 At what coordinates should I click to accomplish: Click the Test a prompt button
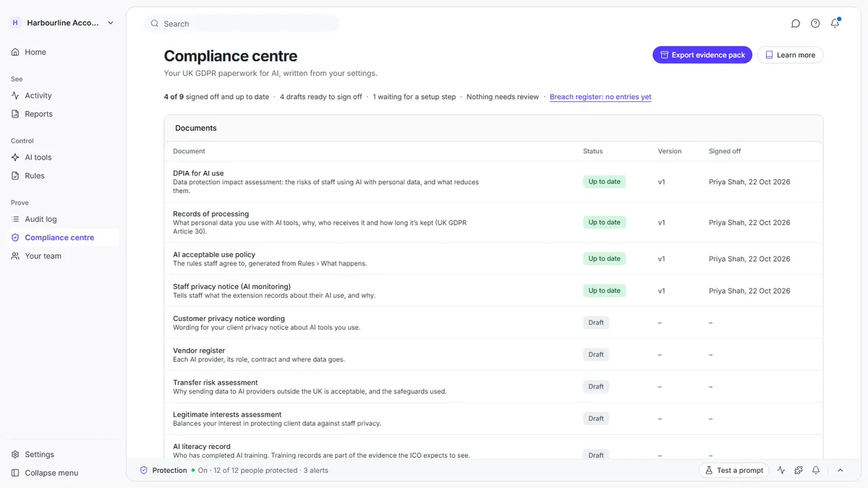point(733,470)
